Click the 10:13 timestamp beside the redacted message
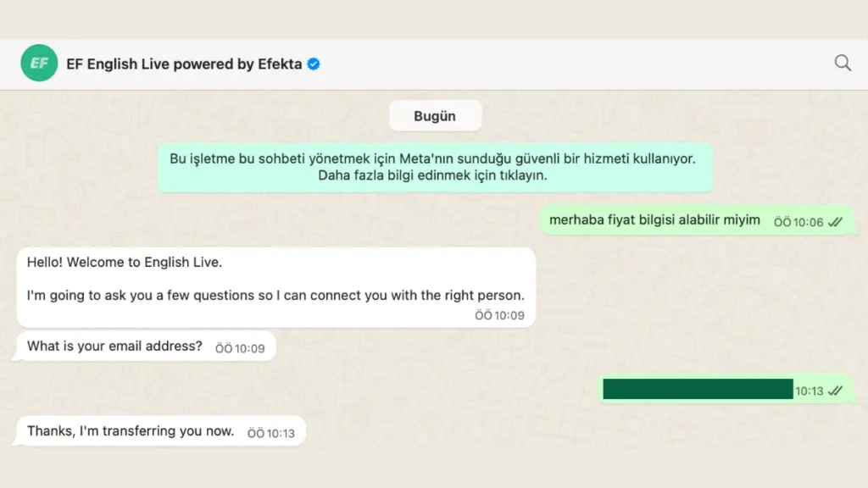 coord(810,391)
